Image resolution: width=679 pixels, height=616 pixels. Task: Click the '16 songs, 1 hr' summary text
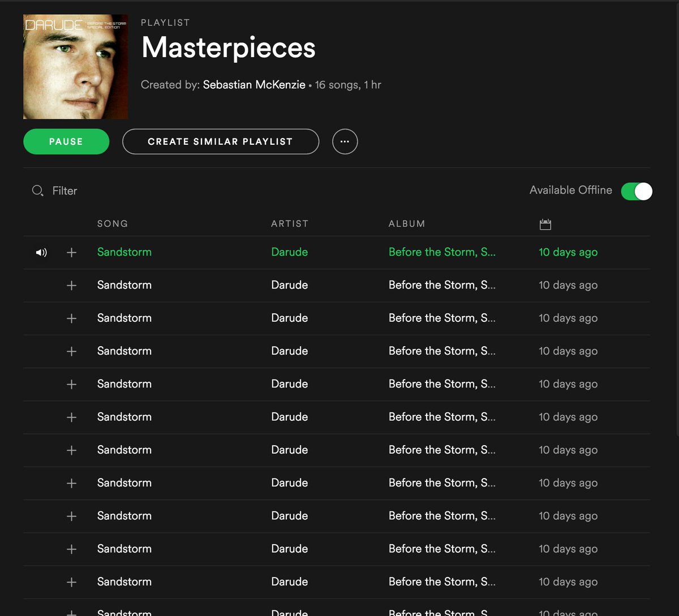coord(348,85)
